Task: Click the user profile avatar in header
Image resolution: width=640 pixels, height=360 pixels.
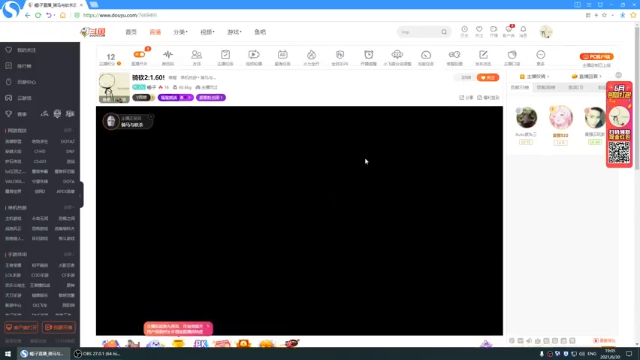Action: coord(546,32)
